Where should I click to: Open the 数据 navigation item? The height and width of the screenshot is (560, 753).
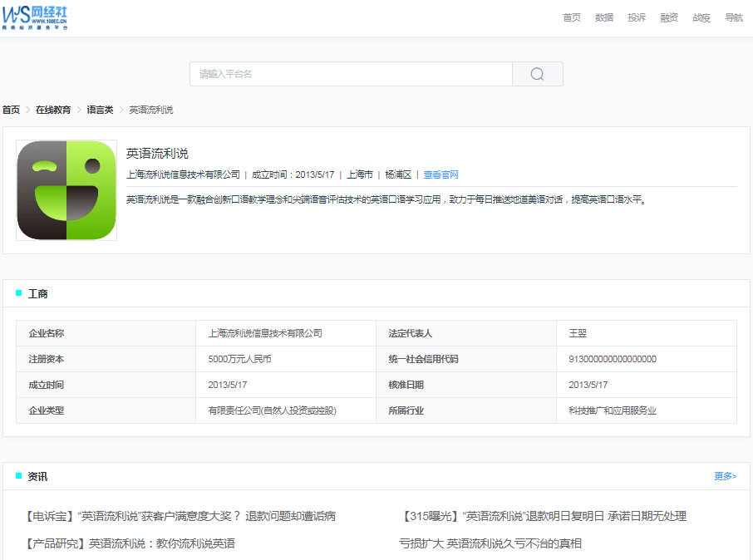[604, 17]
